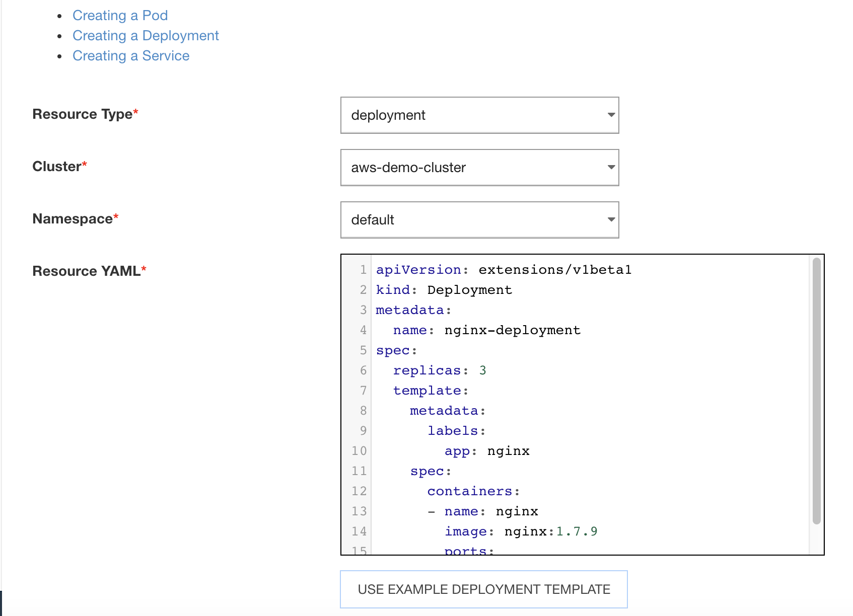Screen dimensions: 853x616
Task: Expand the Resource Type dropdown
Action: tap(479, 115)
